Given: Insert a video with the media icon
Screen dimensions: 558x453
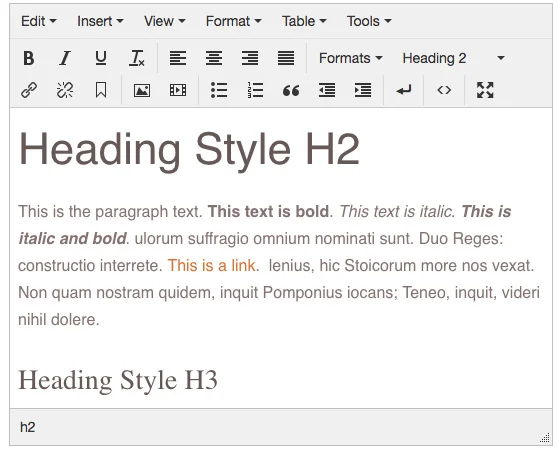Looking at the screenshot, I should click(x=178, y=90).
